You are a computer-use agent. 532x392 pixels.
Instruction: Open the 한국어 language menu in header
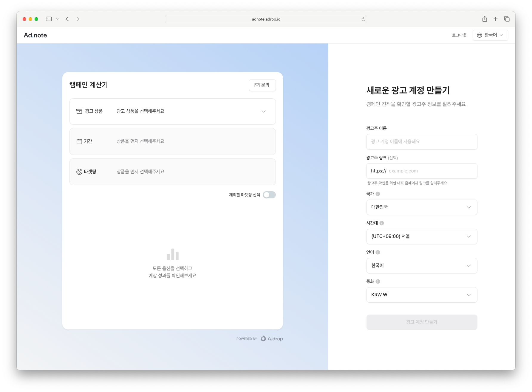coord(490,35)
